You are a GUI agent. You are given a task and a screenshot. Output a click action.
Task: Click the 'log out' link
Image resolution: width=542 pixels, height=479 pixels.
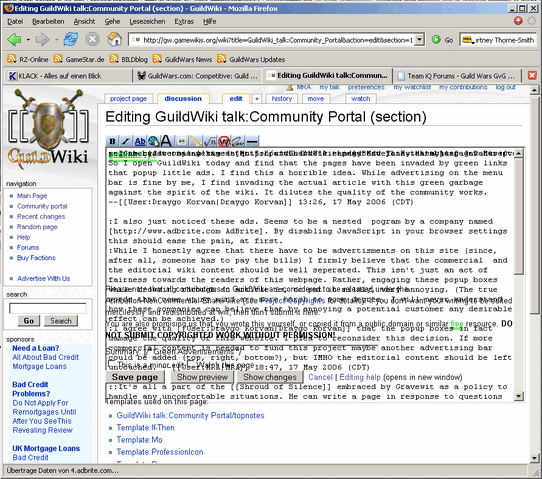click(x=505, y=87)
